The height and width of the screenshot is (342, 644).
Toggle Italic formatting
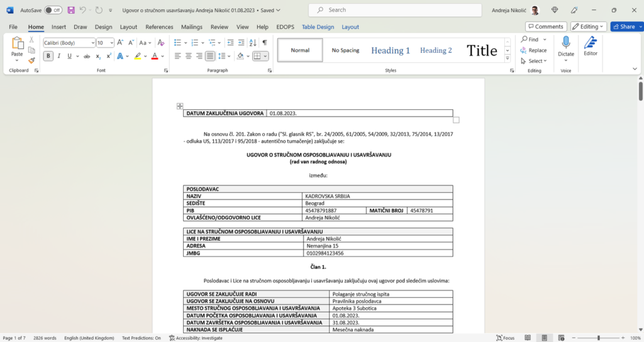click(x=59, y=56)
